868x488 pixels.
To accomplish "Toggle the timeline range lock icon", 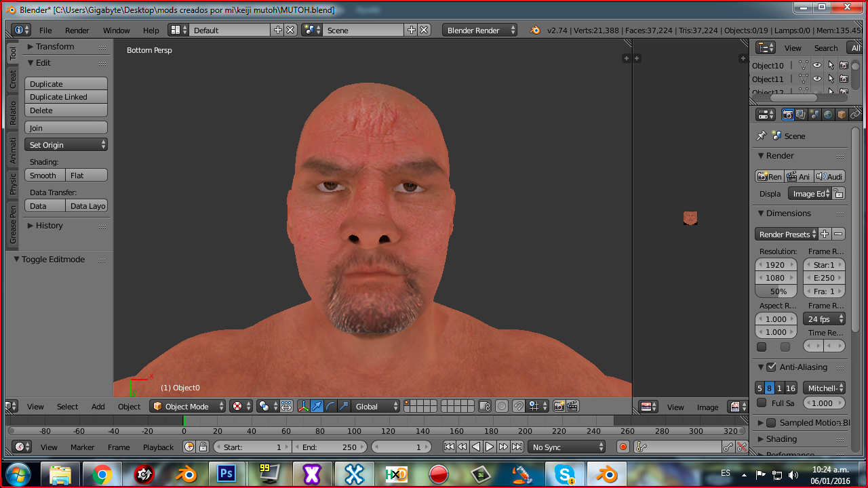I will tap(202, 447).
